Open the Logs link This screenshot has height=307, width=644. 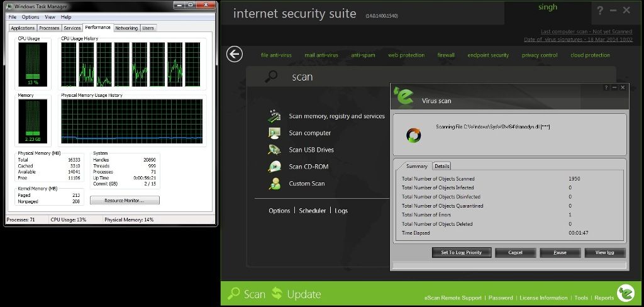tap(341, 210)
